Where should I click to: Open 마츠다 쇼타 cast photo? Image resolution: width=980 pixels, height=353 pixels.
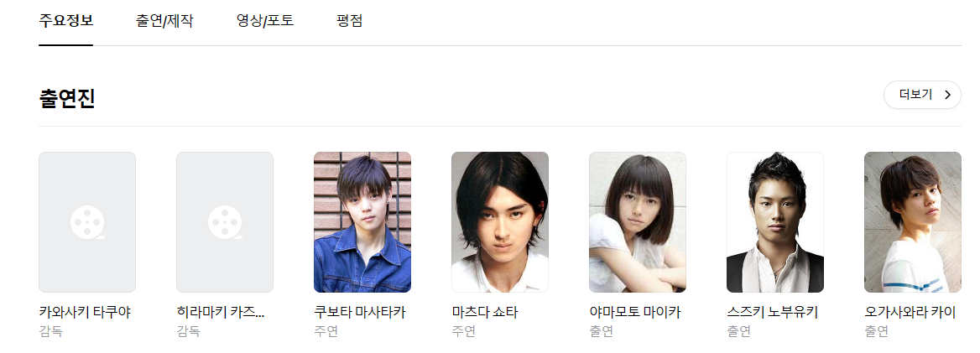(500, 222)
